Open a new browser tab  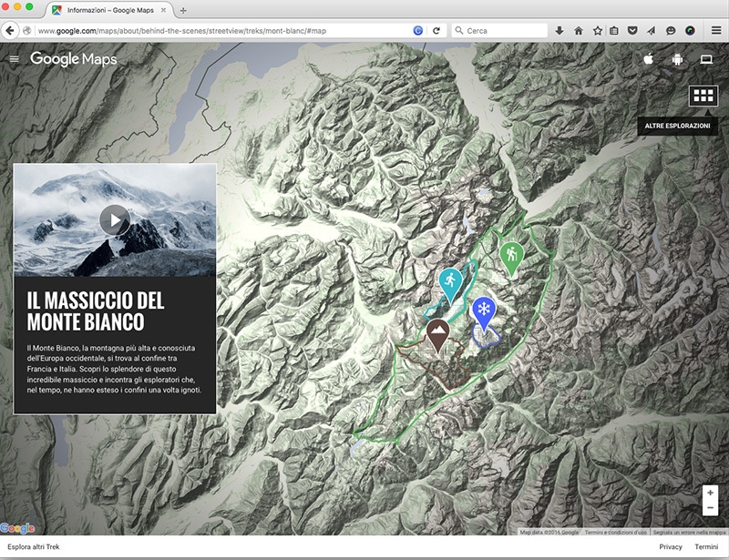[x=183, y=10]
